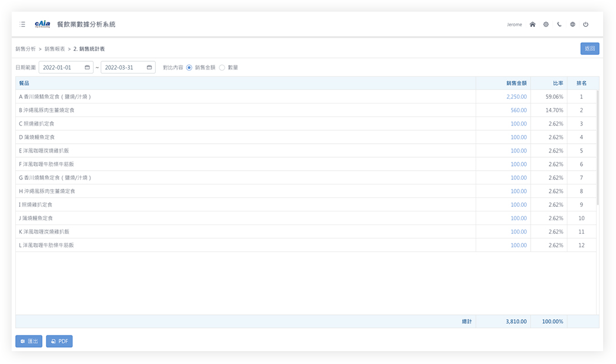Image resolution: width=616 pixels, height=364 pixels.
Task: Sort by 排名 column header
Action: click(x=581, y=83)
